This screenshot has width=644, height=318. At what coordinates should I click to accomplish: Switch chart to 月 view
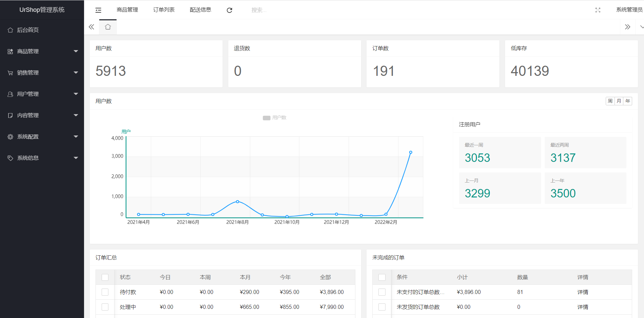coord(619,101)
